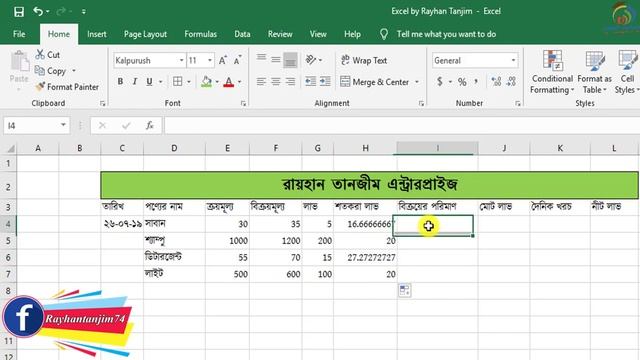
Task: Open Number format dialog launcher
Action: 517,104
